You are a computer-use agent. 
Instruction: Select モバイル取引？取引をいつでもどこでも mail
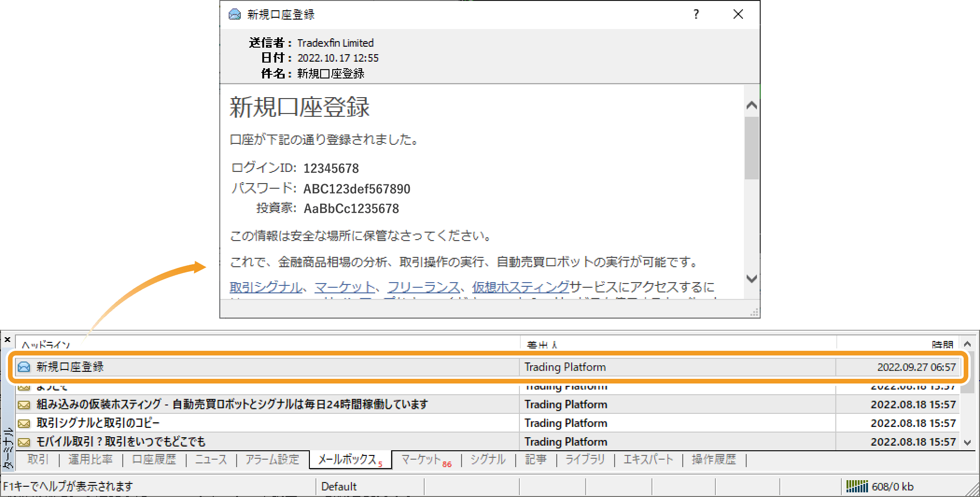point(488,442)
